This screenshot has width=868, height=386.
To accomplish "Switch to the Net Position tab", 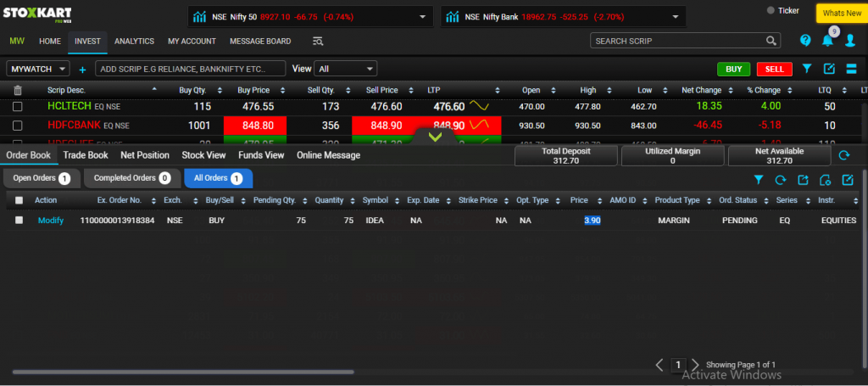I will (x=145, y=155).
